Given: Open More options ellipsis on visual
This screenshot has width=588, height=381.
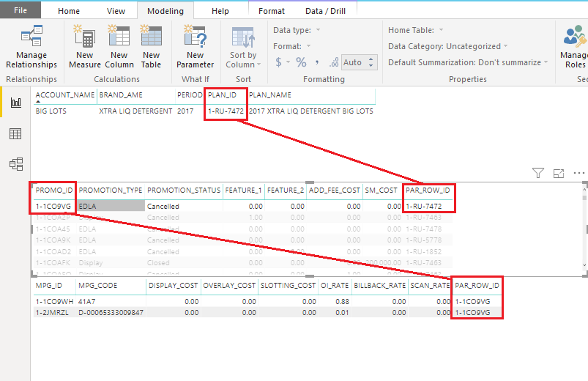Looking at the screenshot, I should [579, 173].
